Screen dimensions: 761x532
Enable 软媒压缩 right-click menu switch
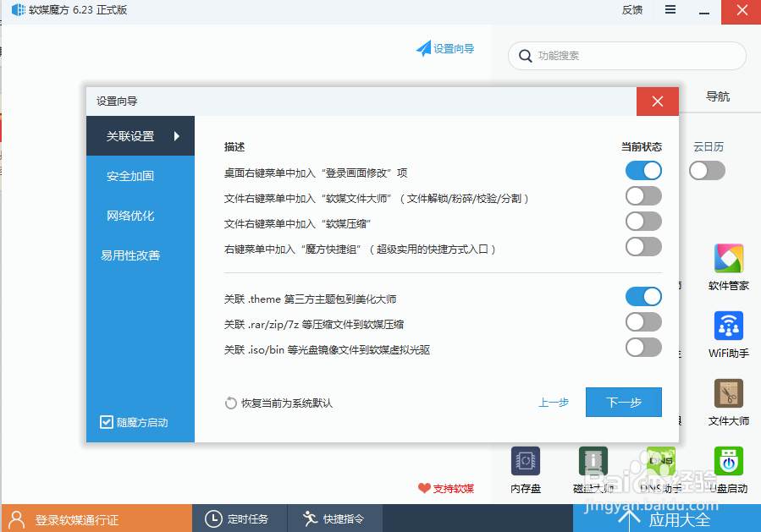click(643, 221)
